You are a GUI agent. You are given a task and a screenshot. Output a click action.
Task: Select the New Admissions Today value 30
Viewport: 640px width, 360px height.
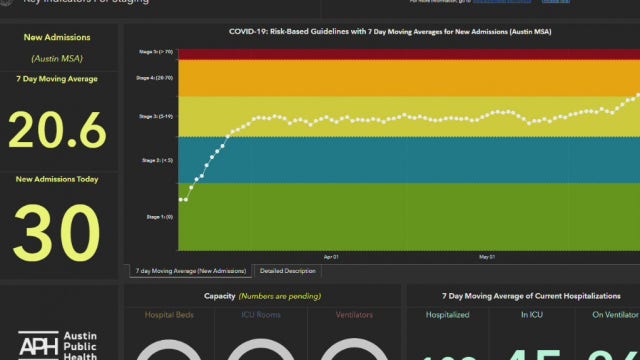point(56,233)
